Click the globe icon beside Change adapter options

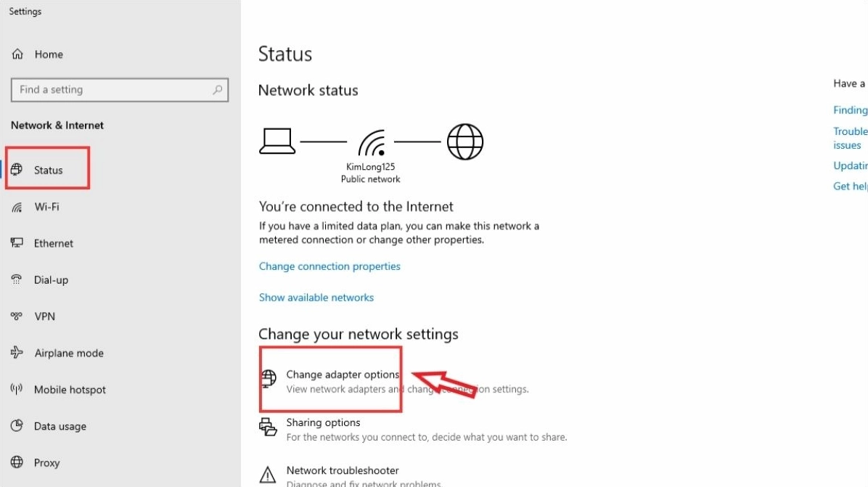coord(268,378)
